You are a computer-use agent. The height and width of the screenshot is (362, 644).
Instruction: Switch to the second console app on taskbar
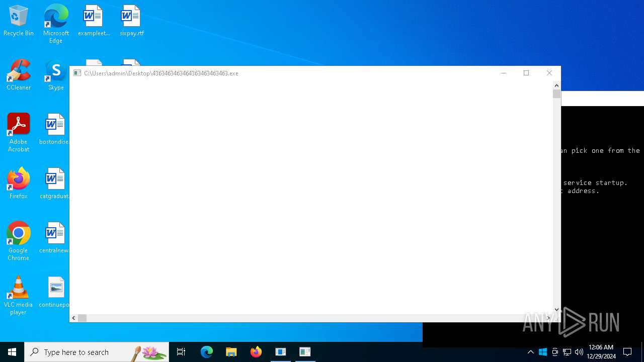click(305, 352)
